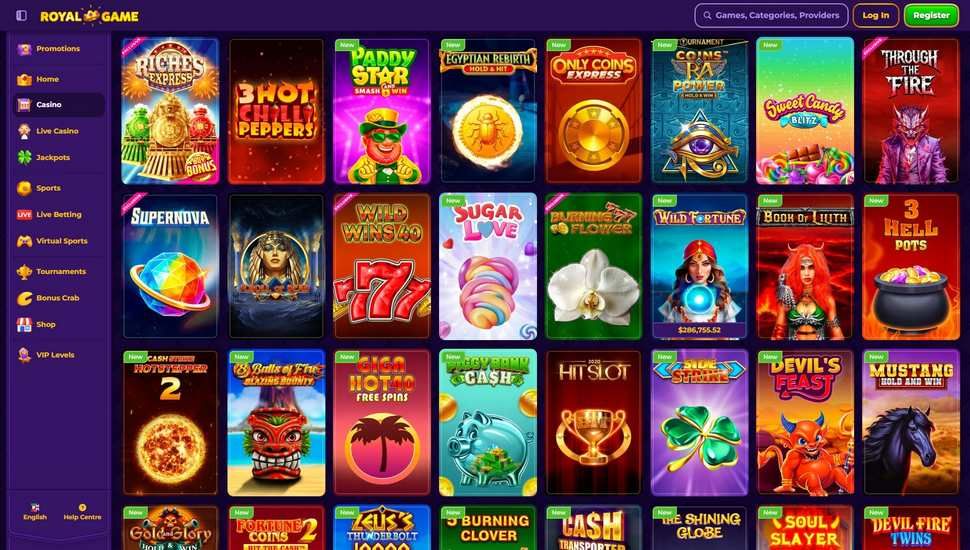
Task: Click the Log In button
Action: click(x=875, y=15)
